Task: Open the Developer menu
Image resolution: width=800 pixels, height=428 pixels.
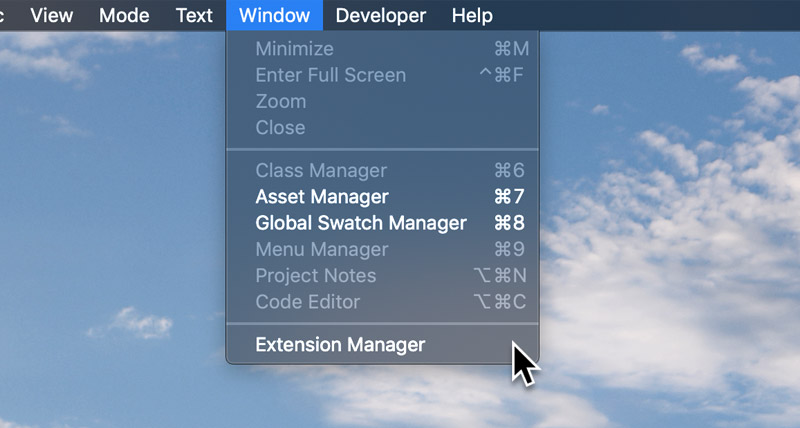Action: click(x=381, y=15)
